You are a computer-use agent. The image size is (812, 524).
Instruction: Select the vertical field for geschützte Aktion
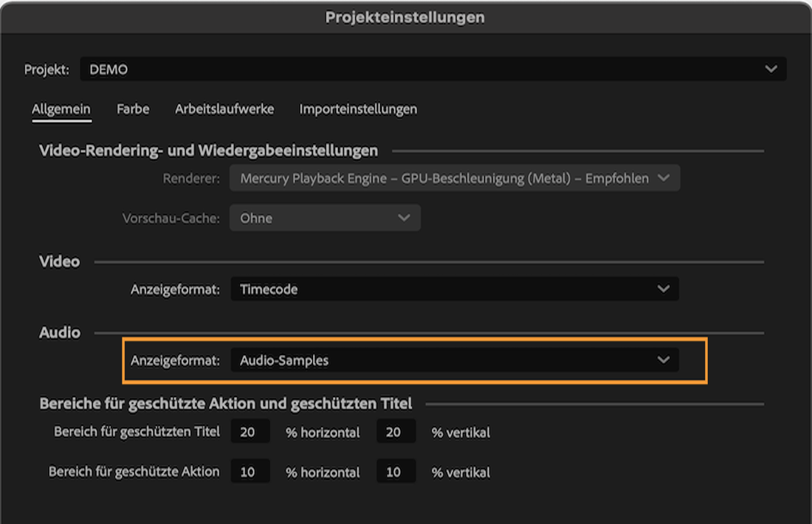point(396,472)
